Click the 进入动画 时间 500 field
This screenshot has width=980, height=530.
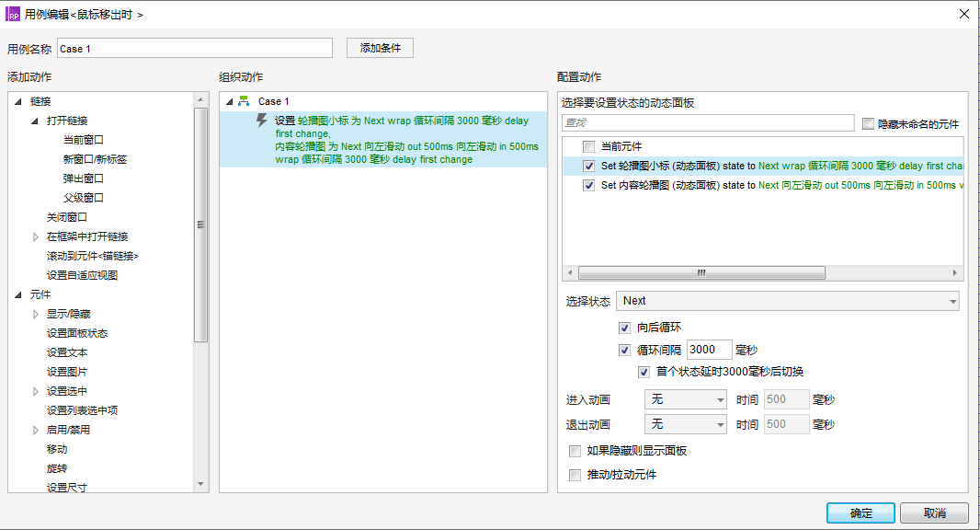(787, 399)
